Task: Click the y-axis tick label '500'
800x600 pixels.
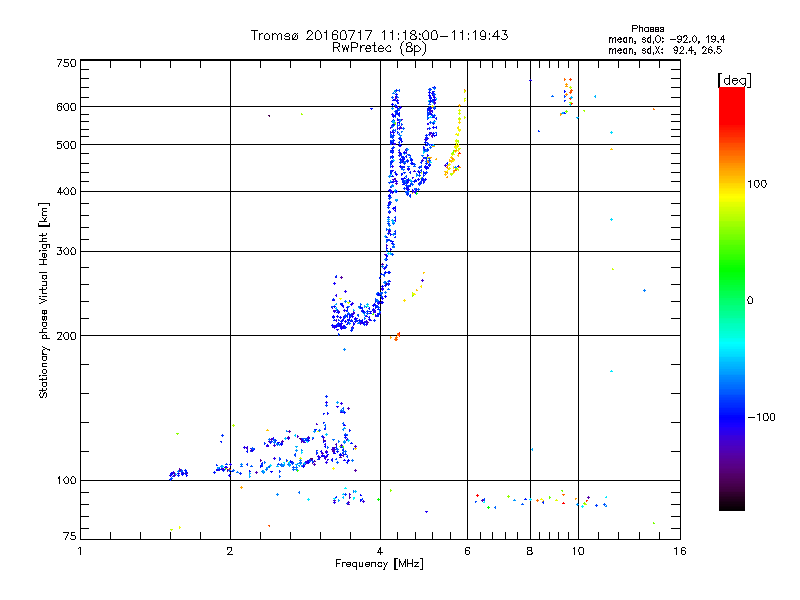Action: 66,145
